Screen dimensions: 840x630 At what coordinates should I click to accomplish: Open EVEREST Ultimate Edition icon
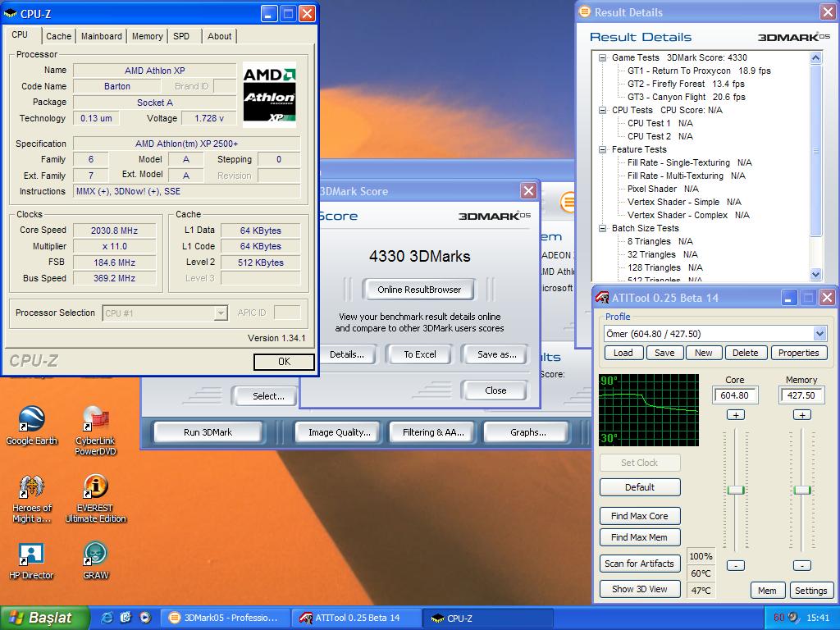95,486
